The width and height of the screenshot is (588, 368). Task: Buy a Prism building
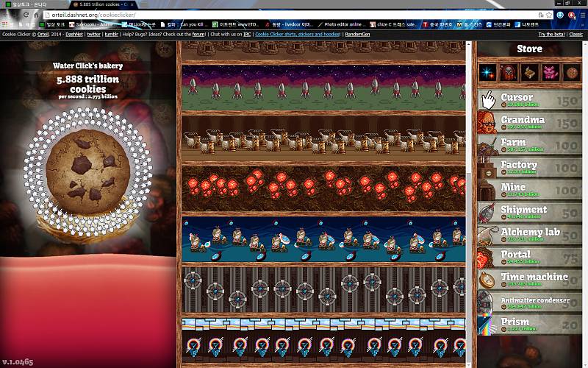[x=529, y=325]
